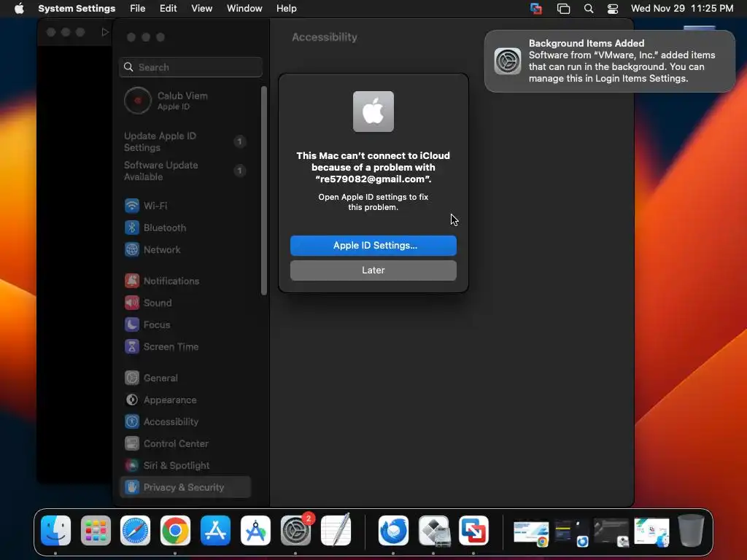Open the System Settings menu
The height and width of the screenshot is (560, 747).
pyautogui.click(x=77, y=9)
